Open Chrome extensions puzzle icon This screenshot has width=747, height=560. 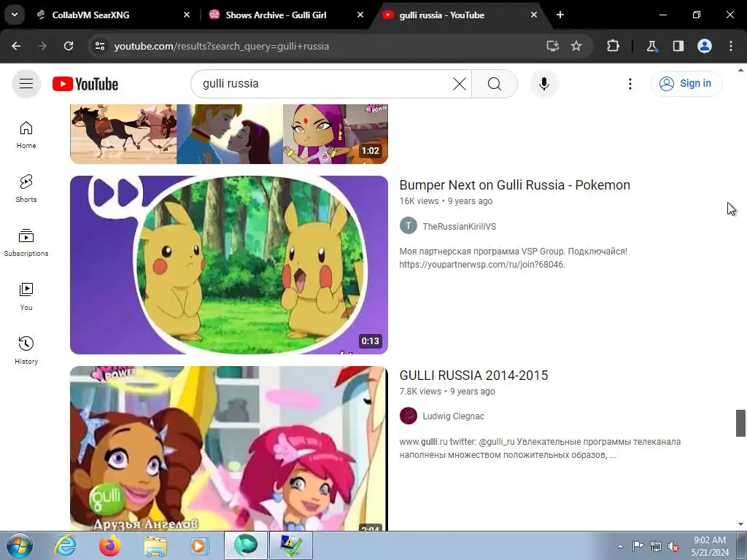613,46
